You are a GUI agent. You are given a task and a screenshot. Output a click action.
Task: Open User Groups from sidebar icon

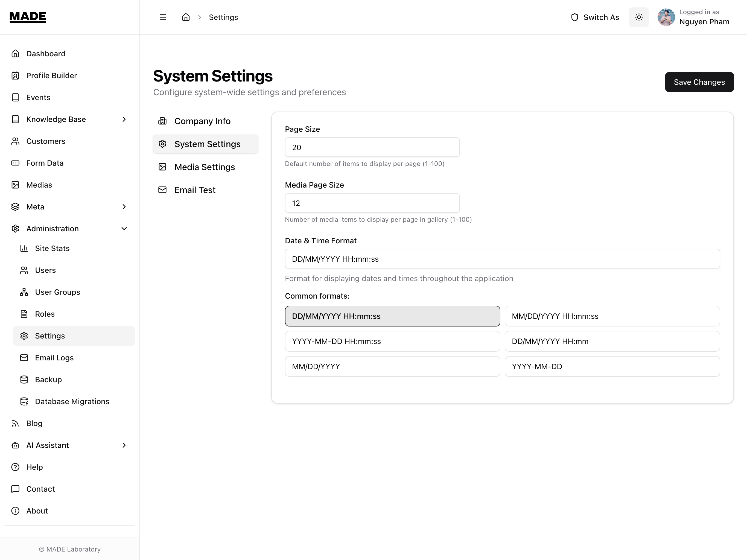click(x=24, y=292)
